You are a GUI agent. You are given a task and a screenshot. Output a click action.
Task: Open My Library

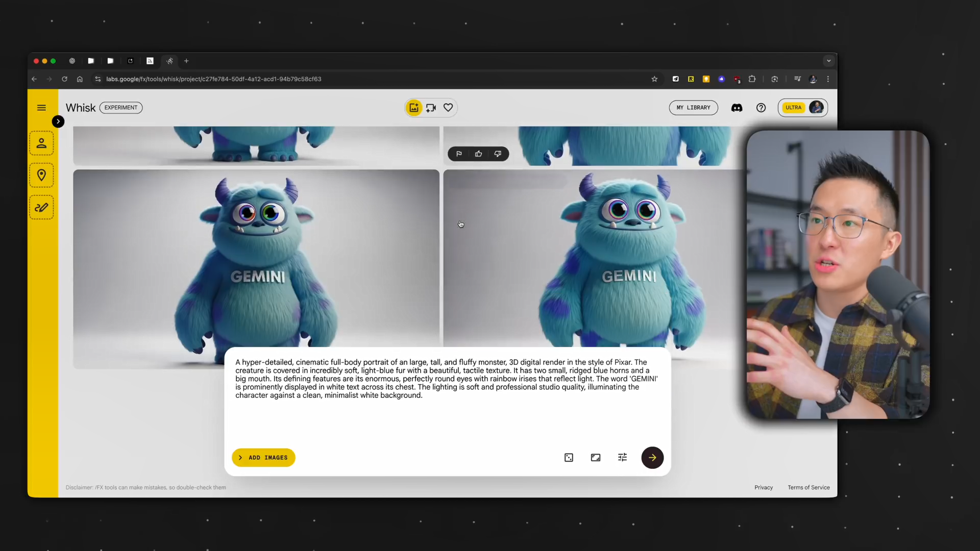pos(693,108)
